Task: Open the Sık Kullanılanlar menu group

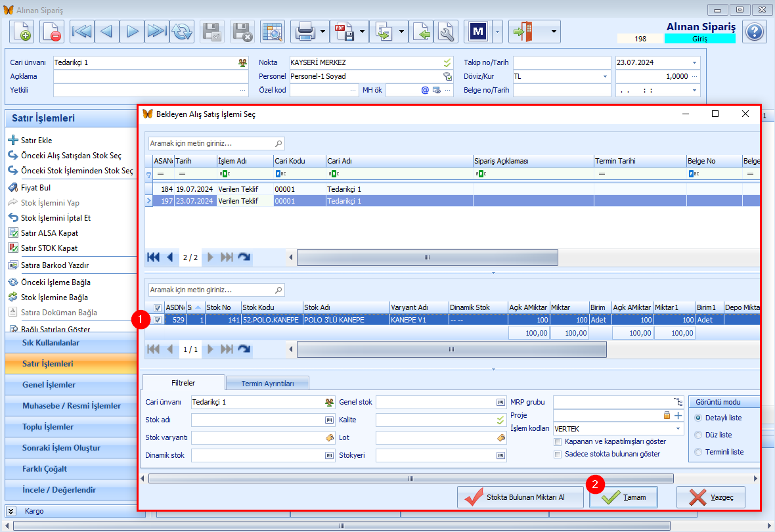Action: coord(71,343)
